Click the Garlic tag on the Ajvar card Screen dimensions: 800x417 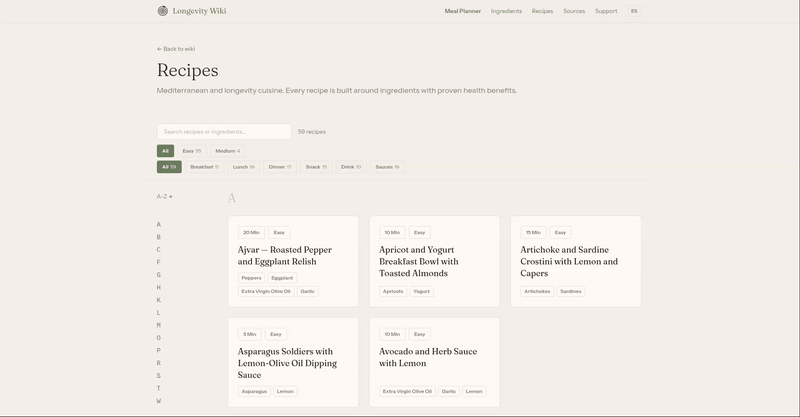pyautogui.click(x=308, y=291)
